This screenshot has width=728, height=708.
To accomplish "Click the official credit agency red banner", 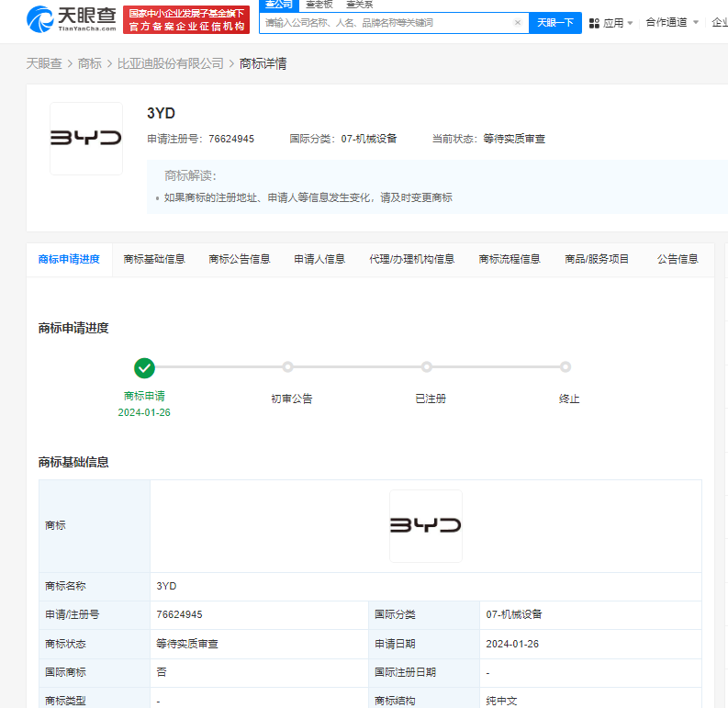I will (x=186, y=19).
